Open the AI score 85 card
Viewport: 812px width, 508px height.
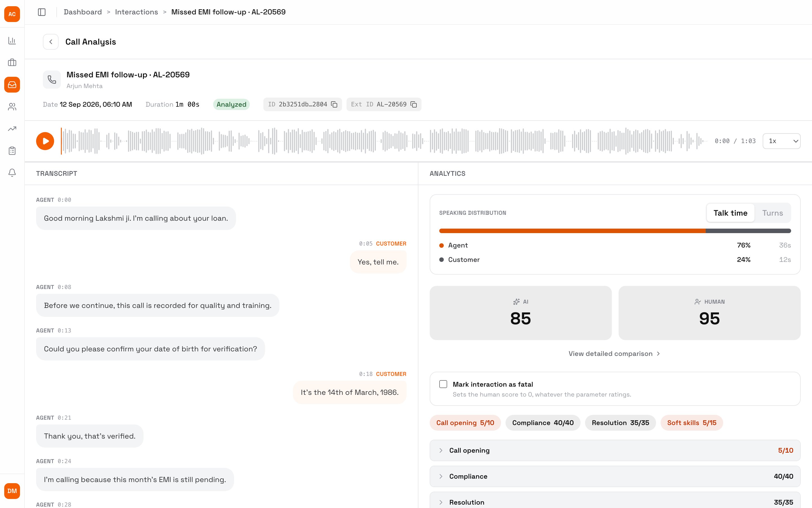click(520, 313)
